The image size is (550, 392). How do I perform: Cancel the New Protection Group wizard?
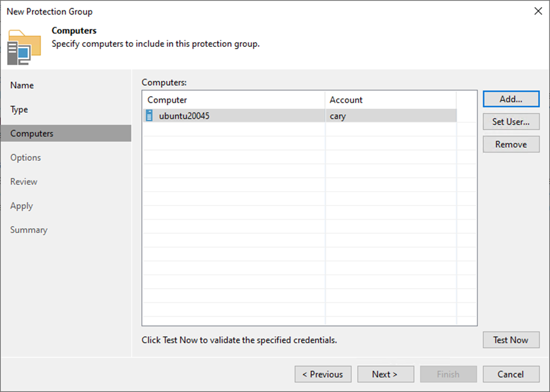tap(510, 374)
